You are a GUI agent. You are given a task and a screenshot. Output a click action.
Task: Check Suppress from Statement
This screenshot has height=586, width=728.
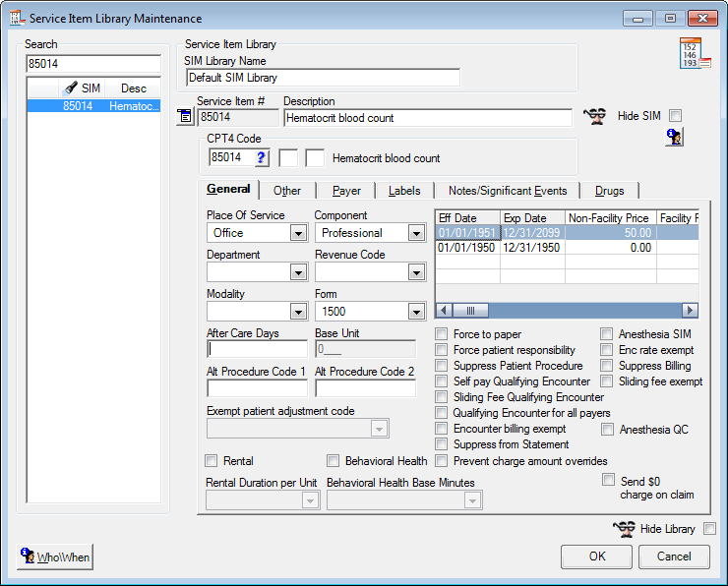pyautogui.click(x=442, y=444)
